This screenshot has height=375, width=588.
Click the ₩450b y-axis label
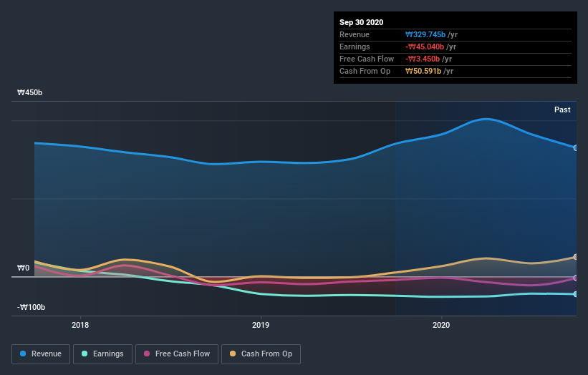[29, 92]
